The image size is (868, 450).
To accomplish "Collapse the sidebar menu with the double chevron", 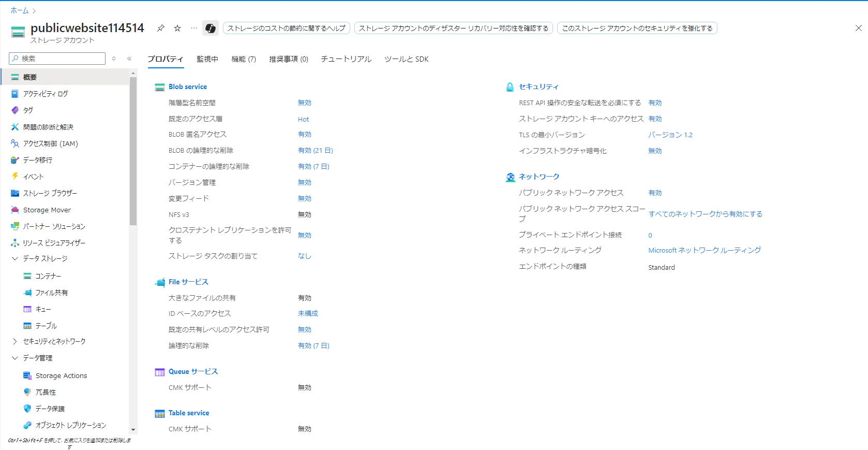I will [129, 59].
